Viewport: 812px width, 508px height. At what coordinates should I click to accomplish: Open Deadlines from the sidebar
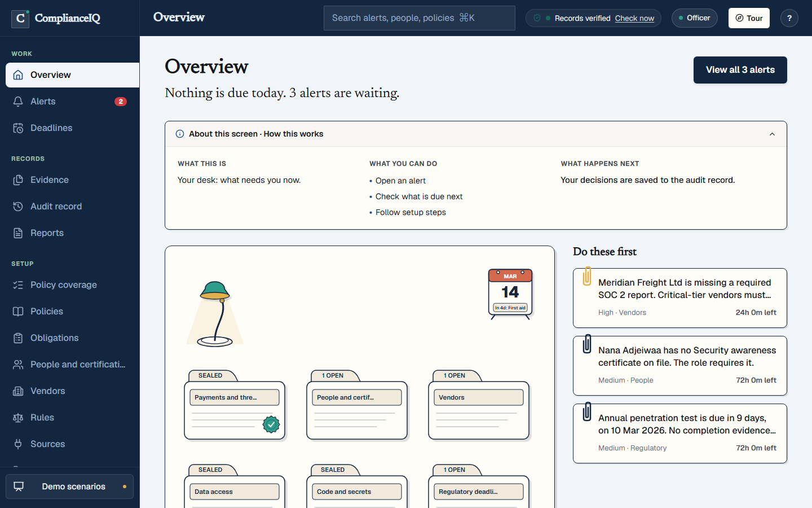pyautogui.click(x=72, y=128)
